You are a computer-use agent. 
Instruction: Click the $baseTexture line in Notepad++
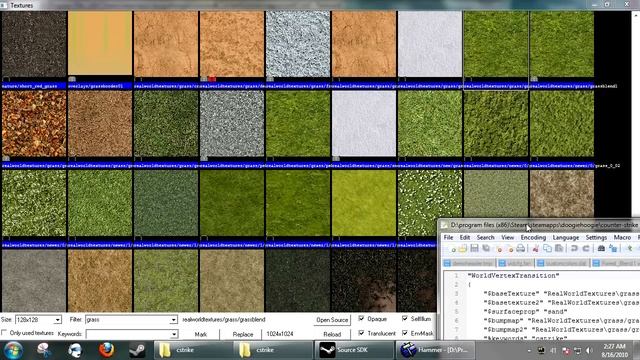[x=561, y=293]
